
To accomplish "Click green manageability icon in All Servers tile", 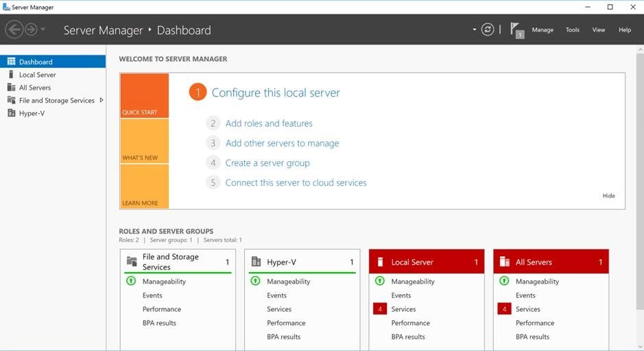I will 504,281.
